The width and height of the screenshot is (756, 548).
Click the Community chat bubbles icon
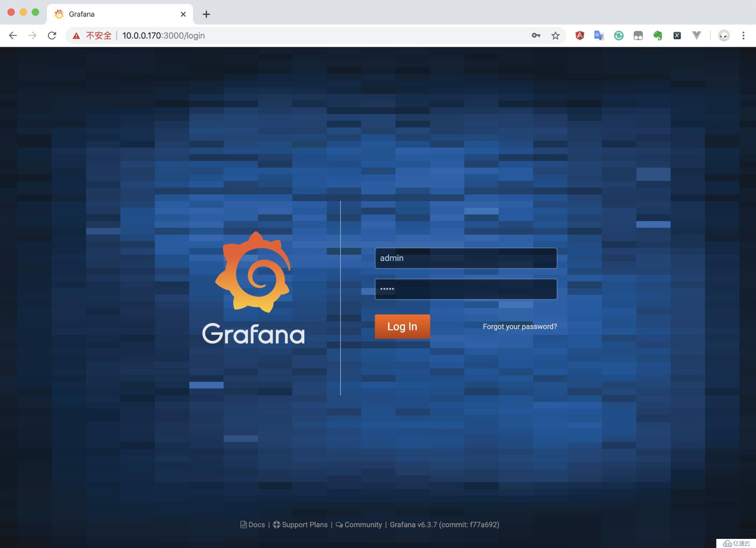click(339, 525)
